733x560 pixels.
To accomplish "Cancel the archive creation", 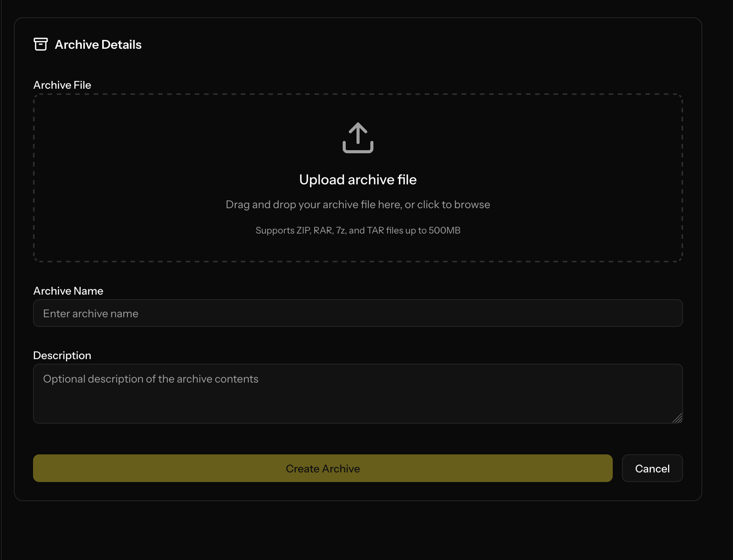I will pos(652,469).
